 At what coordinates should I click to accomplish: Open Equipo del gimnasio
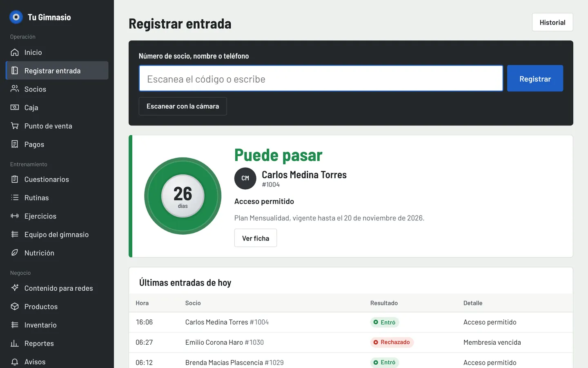[x=57, y=235]
